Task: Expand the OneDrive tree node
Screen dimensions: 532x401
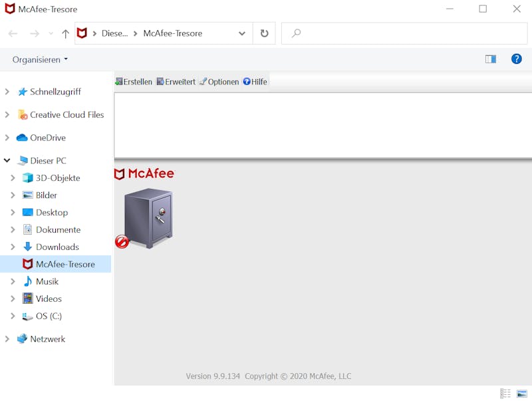Action: (7, 138)
